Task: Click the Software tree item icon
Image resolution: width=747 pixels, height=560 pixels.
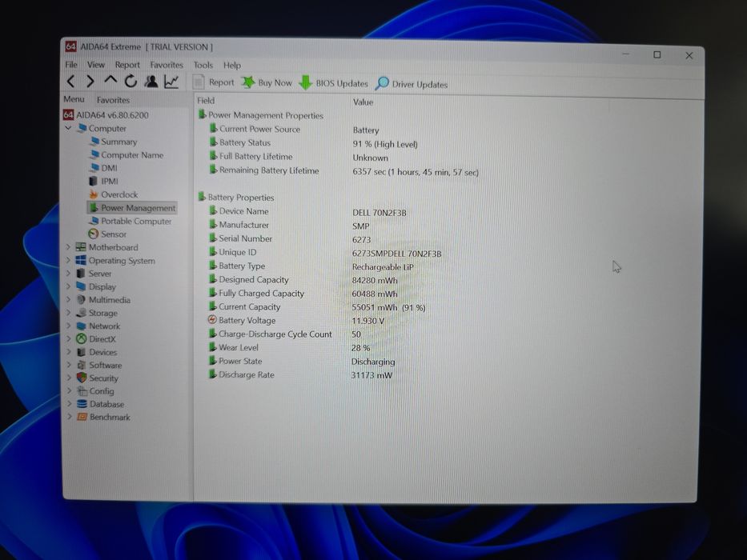Action: (x=82, y=365)
